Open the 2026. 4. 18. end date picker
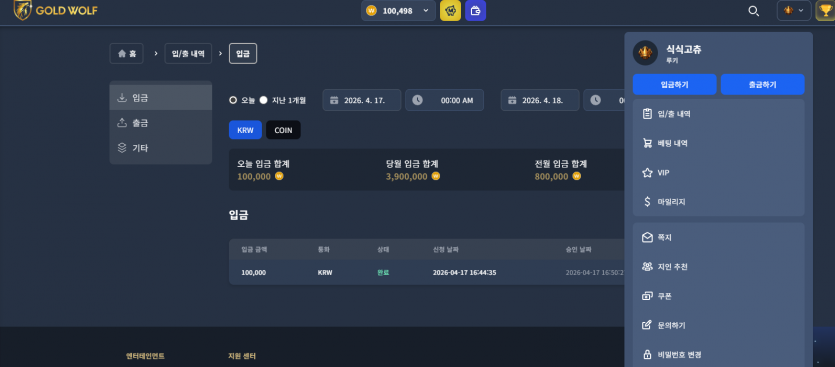 (x=540, y=100)
